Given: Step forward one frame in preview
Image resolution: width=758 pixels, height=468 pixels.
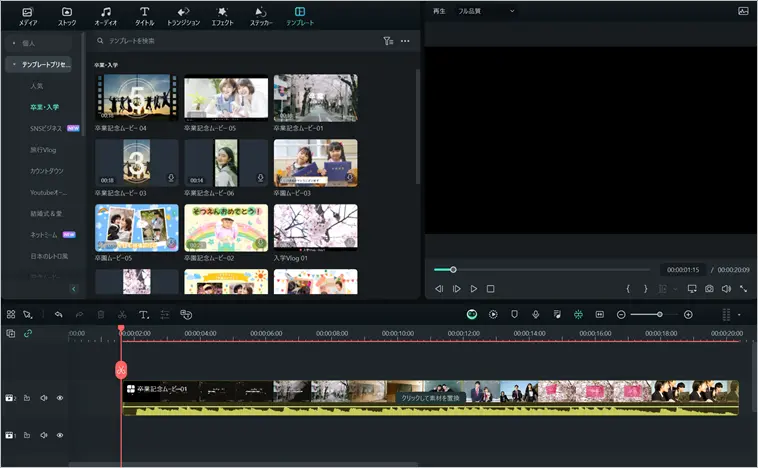Looking at the screenshot, I should tap(456, 289).
